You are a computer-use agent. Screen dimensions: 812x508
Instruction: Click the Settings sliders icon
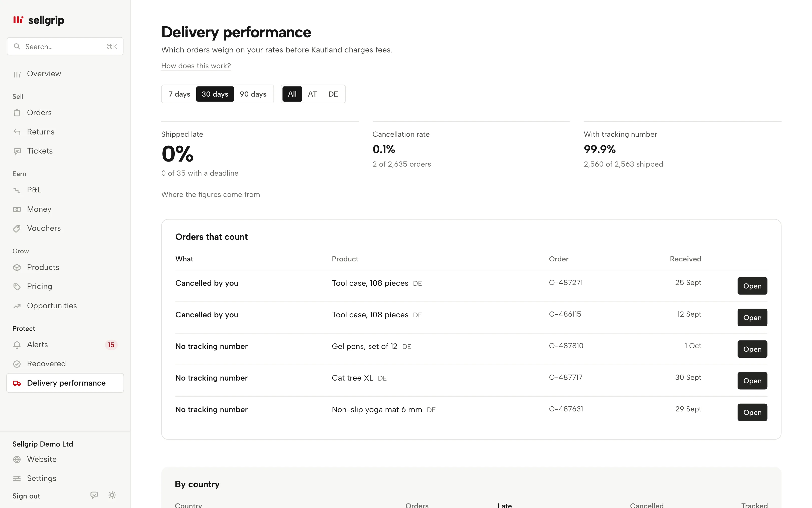(x=17, y=479)
